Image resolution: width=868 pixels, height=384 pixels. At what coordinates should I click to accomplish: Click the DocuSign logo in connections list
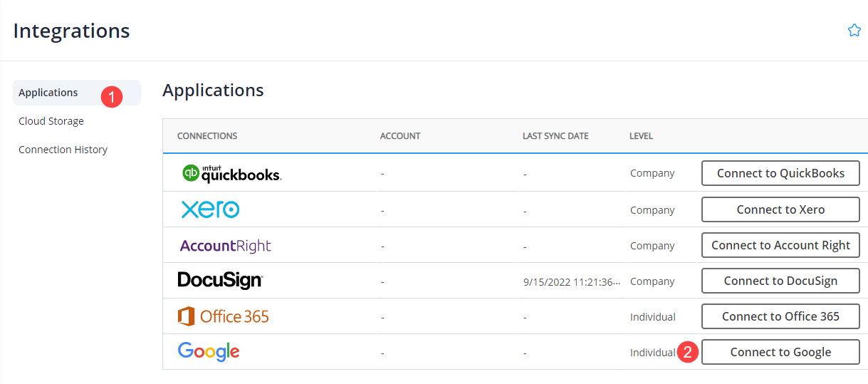pos(220,281)
